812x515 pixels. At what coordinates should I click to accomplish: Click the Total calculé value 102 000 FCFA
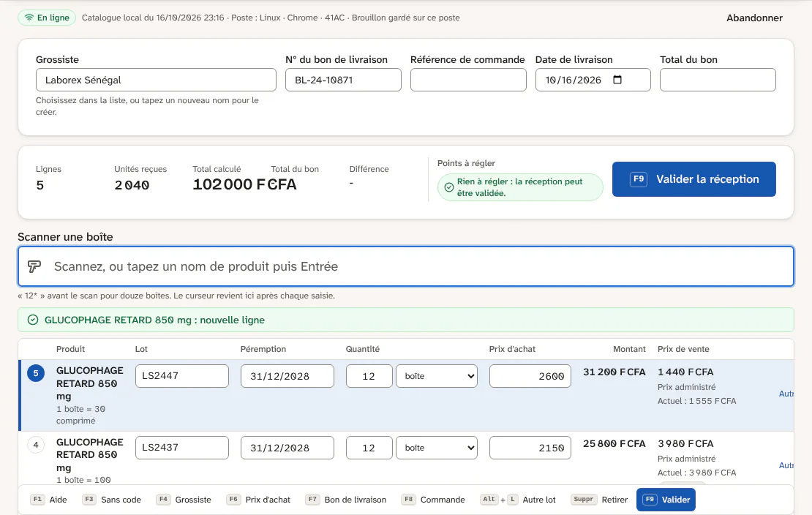click(x=244, y=184)
